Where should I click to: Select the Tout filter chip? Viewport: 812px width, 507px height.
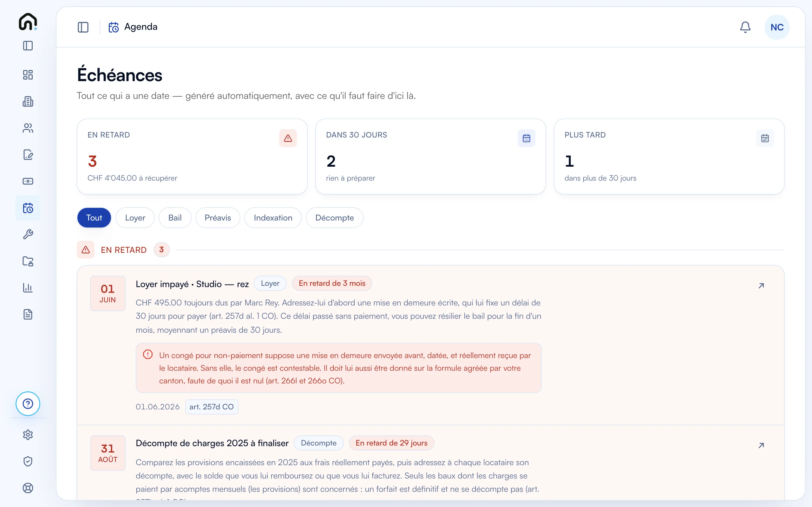pyautogui.click(x=94, y=218)
